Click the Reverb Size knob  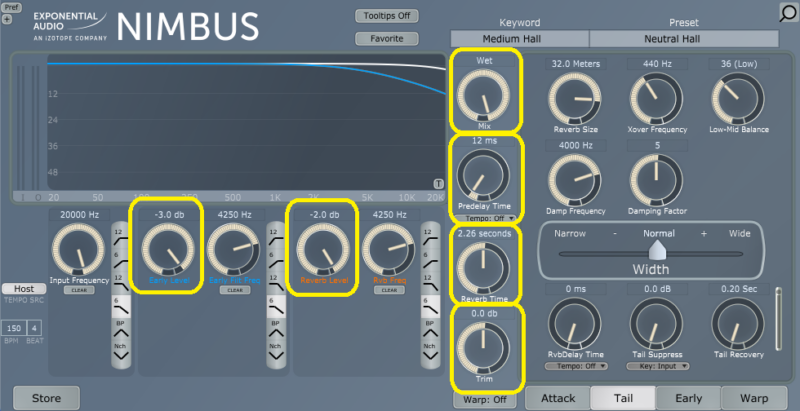pyautogui.click(x=575, y=98)
